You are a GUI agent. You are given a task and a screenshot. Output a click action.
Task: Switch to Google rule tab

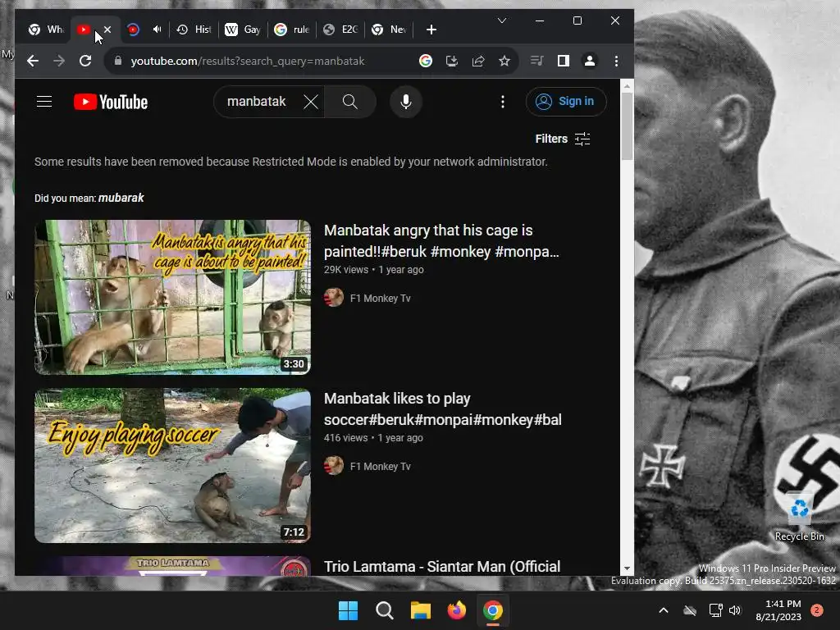click(x=291, y=30)
